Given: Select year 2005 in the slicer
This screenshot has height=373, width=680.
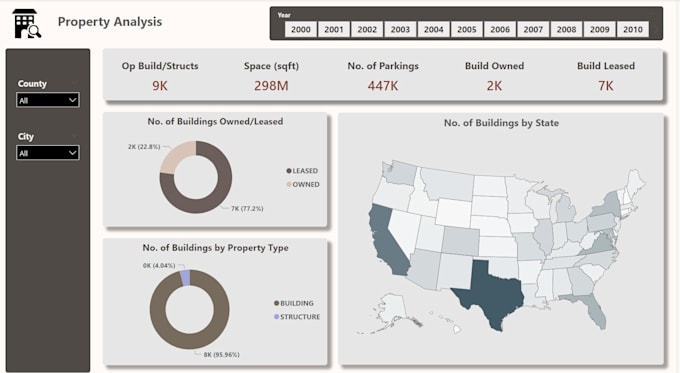Looking at the screenshot, I should pos(467,29).
